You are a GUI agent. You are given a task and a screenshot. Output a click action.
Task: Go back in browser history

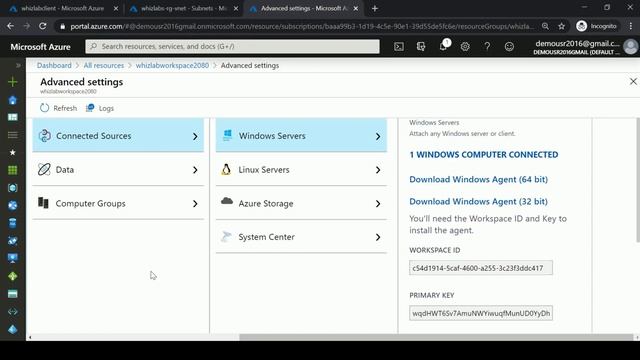(10, 26)
